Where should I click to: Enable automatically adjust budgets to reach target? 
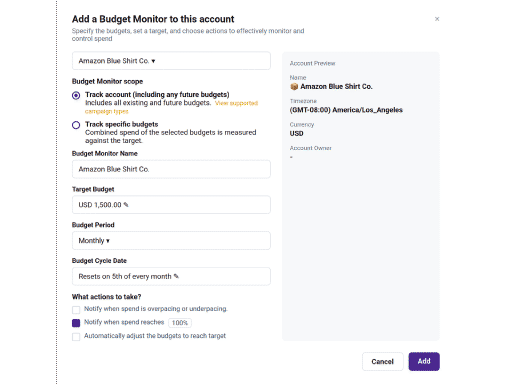(76, 336)
